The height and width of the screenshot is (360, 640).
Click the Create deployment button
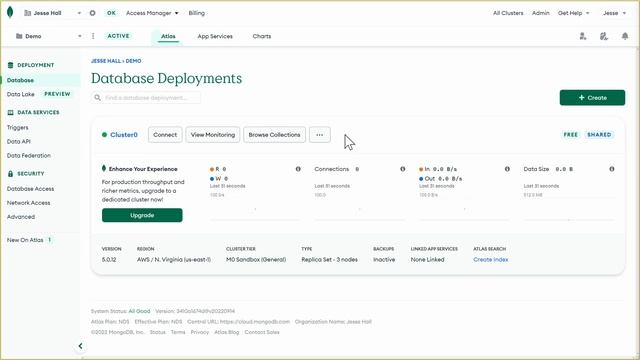tap(592, 98)
